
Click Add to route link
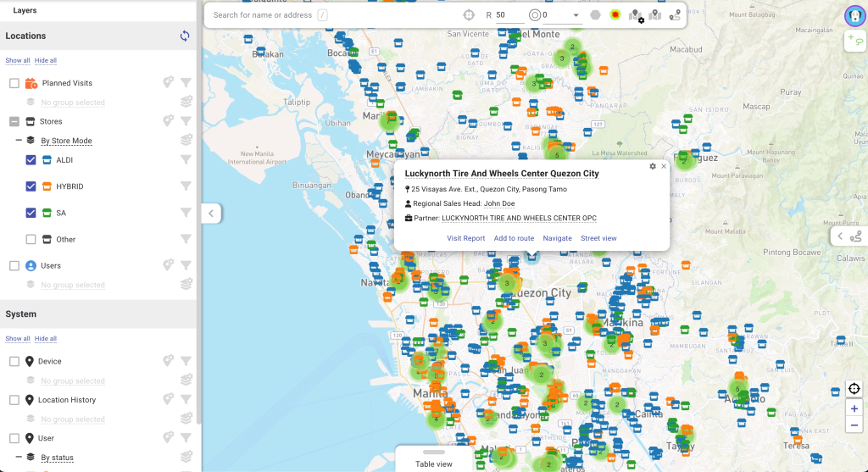tap(514, 238)
